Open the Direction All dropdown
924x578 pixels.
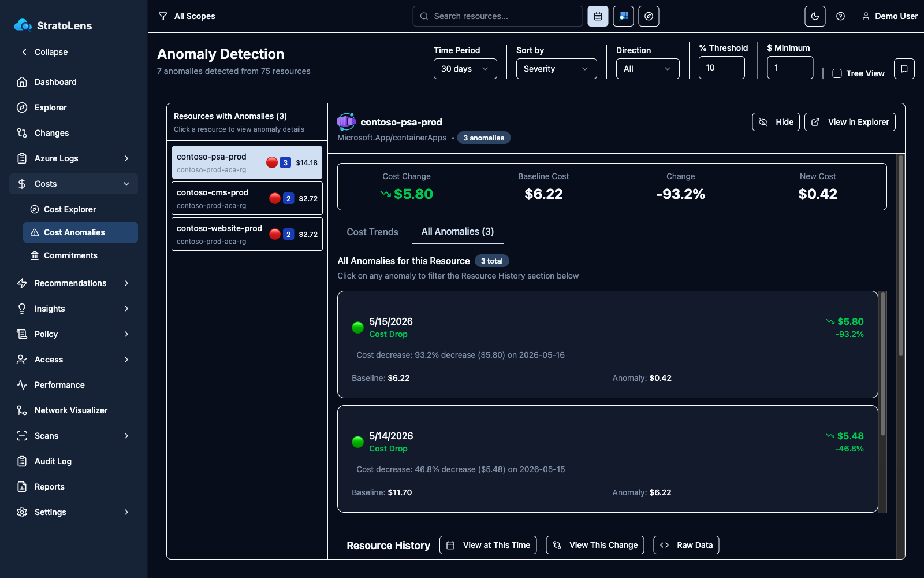(x=647, y=69)
